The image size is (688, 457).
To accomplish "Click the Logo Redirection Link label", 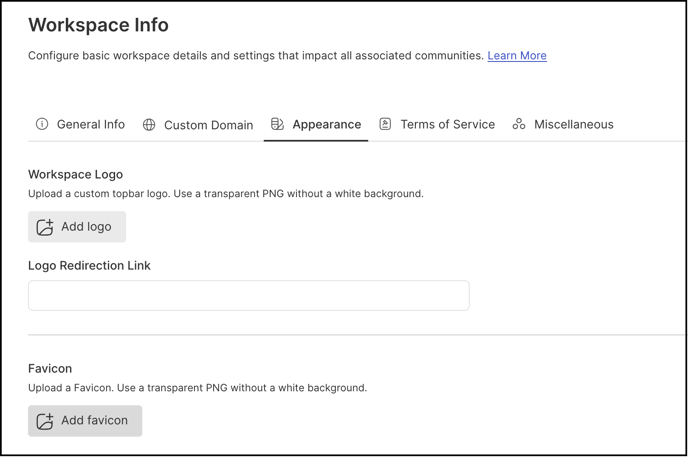I will tap(90, 266).
